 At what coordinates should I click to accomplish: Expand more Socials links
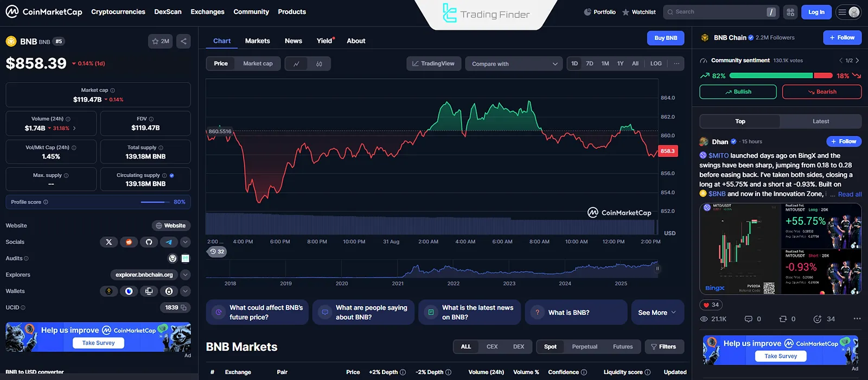point(186,242)
